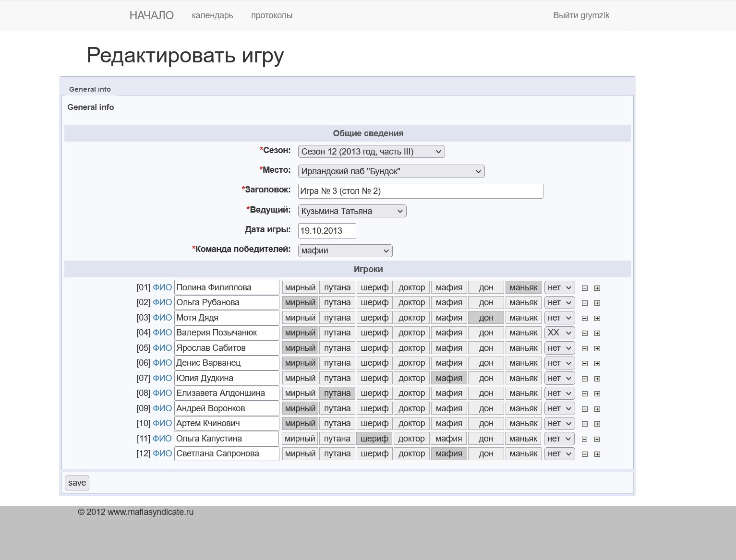Viewport: 736px width, 560px height.
Task: Click name field with Андрей Воронков
Action: [x=227, y=408]
